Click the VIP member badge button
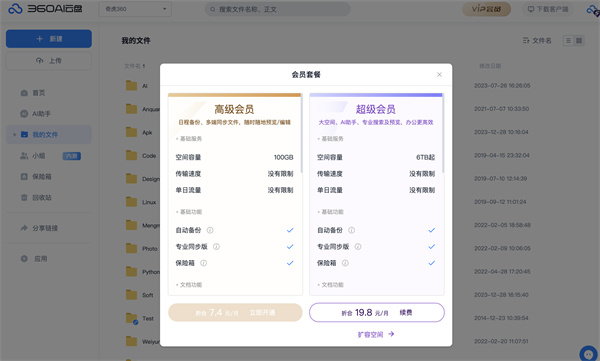This screenshot has height=361, width=600. point(486,9)
